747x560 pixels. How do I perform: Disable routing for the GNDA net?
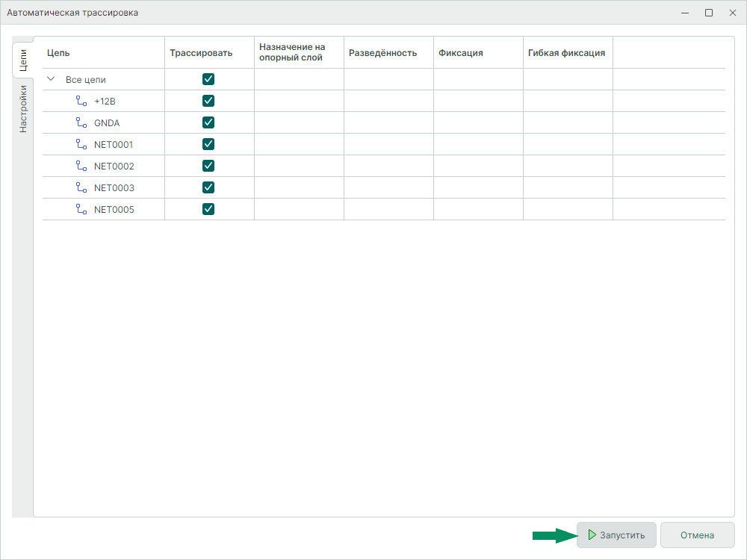pyautogui.click(x=208, y=122)
